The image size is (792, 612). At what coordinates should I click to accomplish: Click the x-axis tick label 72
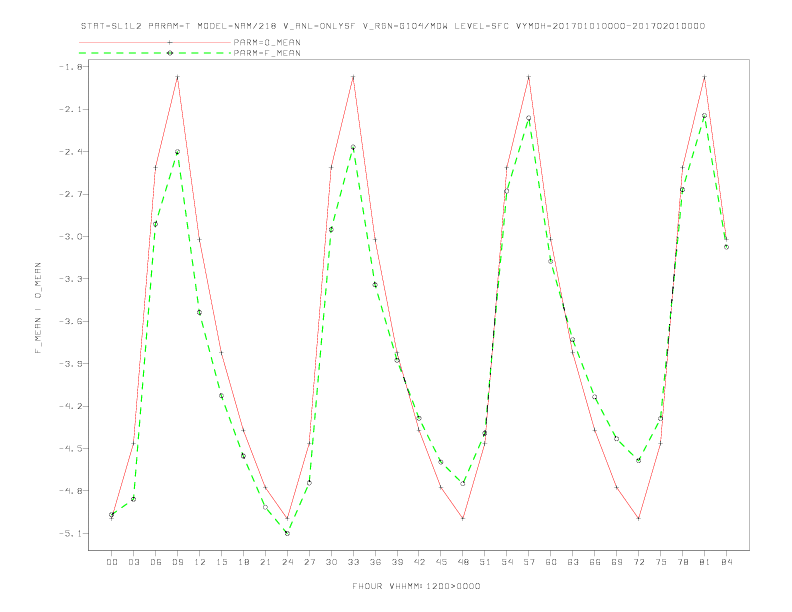click(x=638, y=562)
